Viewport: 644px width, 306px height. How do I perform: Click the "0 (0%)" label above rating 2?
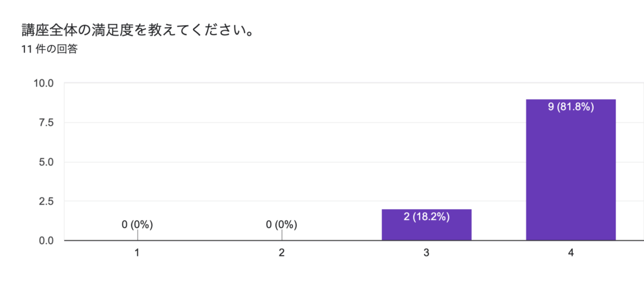click(x=282, y=224)
